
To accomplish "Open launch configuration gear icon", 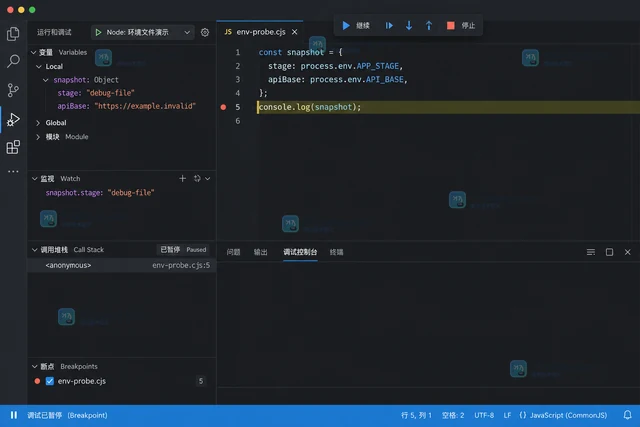I will pyautogui.click(x=205, y=32).
